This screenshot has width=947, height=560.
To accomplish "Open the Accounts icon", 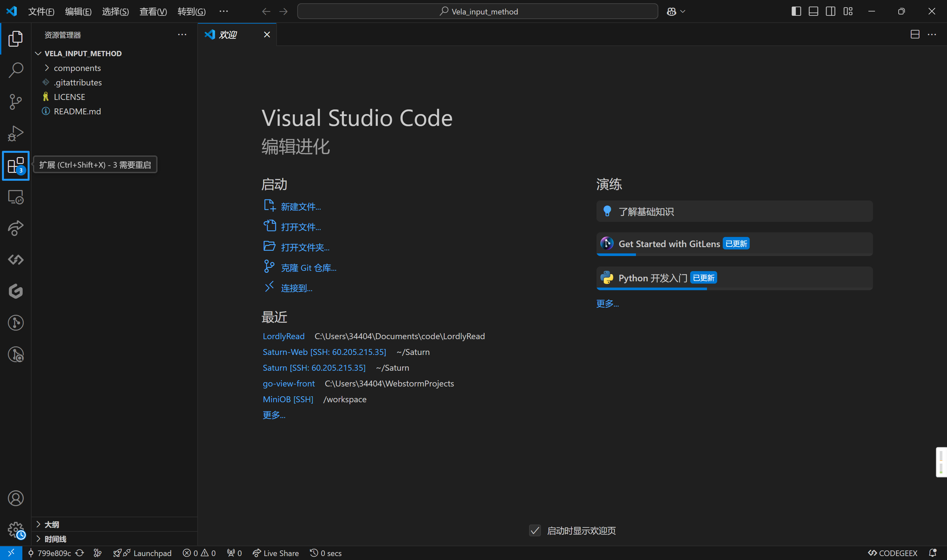I will pyautogui.click(x=15, y=499).
